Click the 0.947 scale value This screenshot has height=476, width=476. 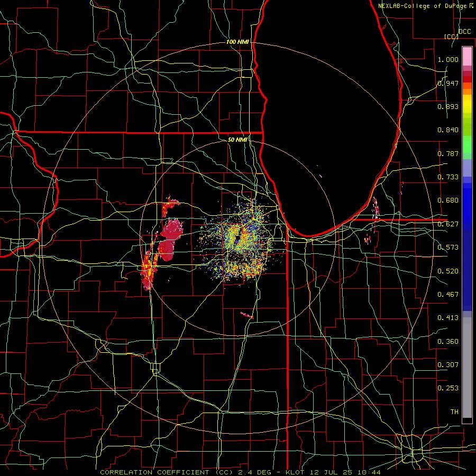pos(448,83)
